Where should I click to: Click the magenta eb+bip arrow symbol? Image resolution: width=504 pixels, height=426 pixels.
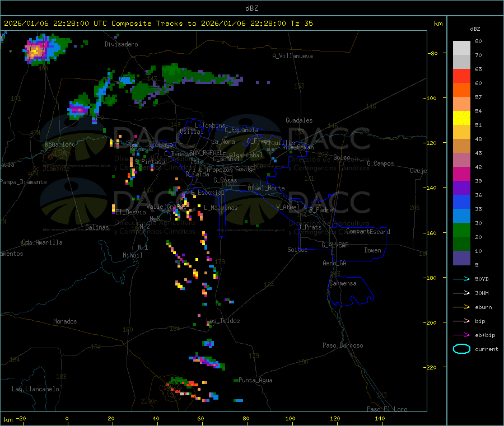[461, 335]
